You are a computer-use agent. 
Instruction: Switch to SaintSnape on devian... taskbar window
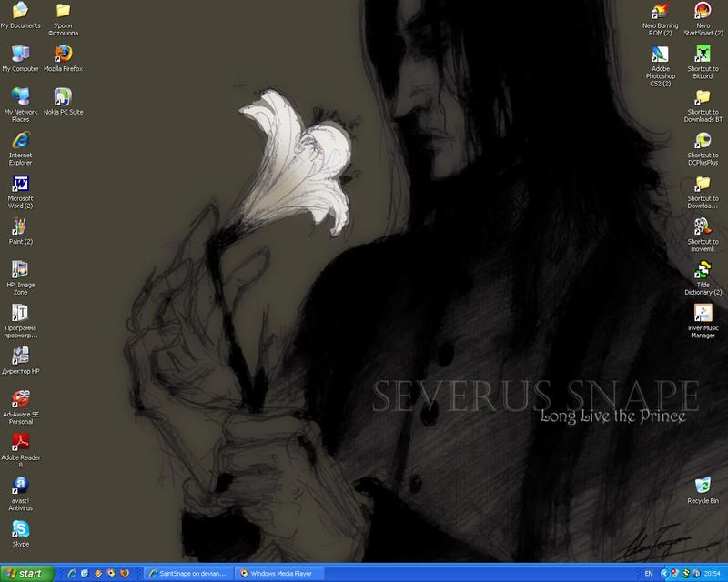click(188, 574)
